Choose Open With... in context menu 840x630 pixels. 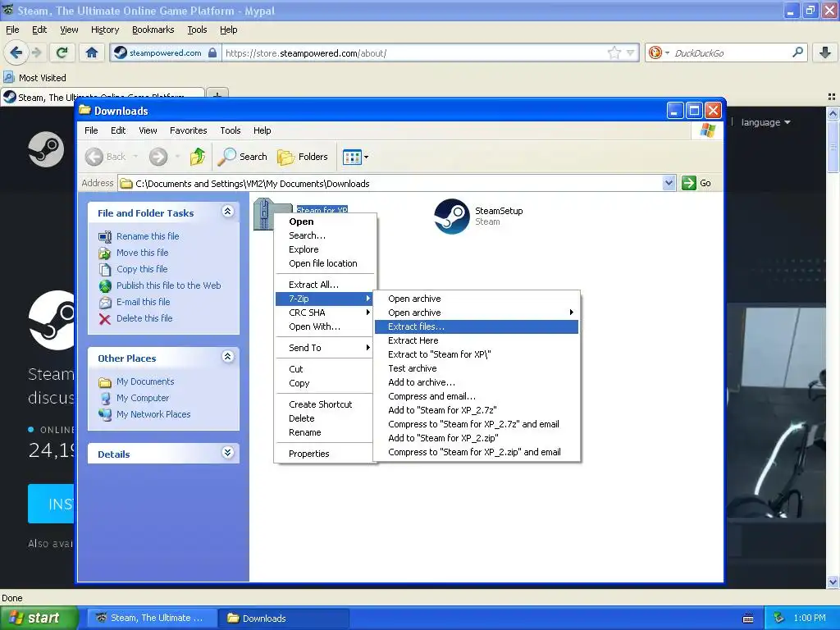[325, 326]
